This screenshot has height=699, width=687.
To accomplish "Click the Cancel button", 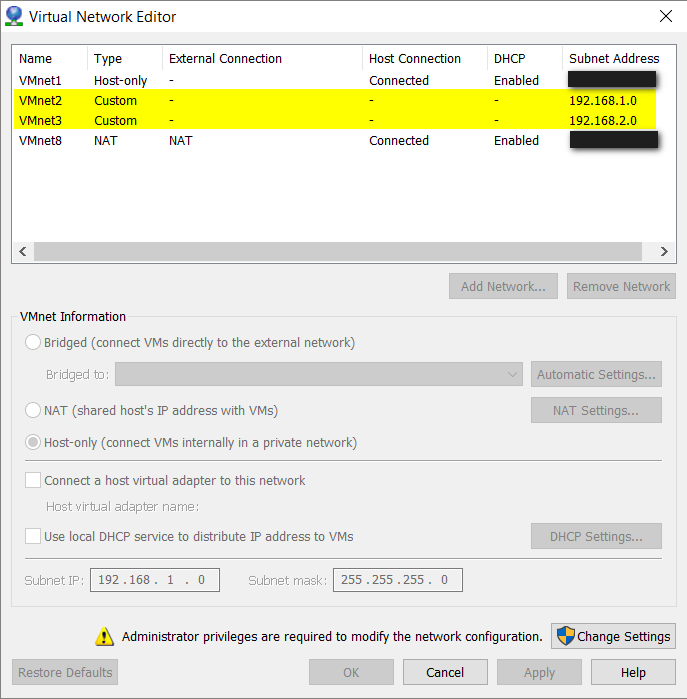I will (x=445, y=672).
